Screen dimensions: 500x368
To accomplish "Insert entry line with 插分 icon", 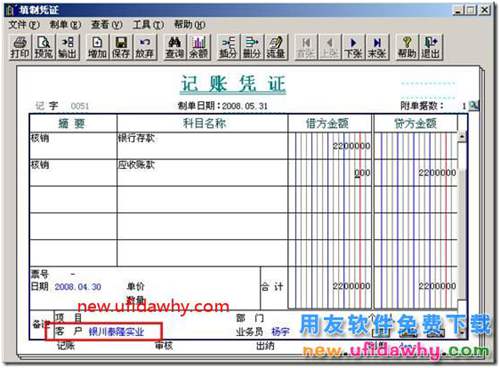I will pos(228,47).
